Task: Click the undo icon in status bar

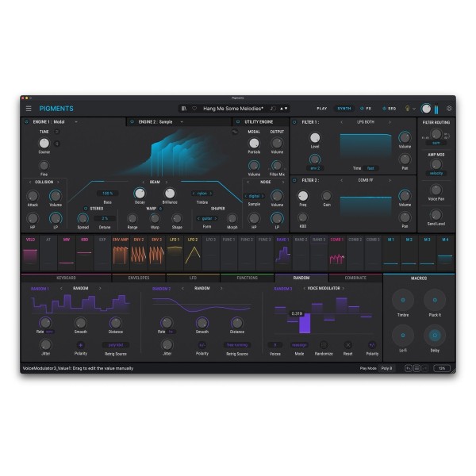Action: [409, 368]
